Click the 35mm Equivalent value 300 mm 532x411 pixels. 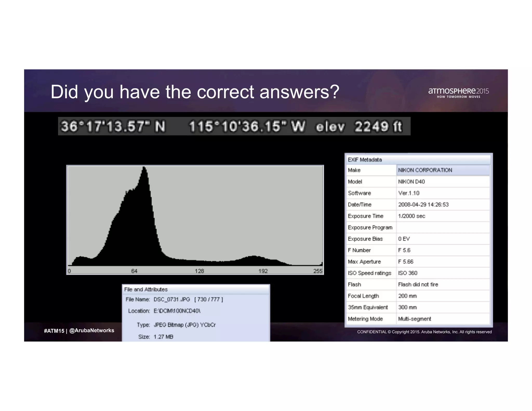click(407, 307)
